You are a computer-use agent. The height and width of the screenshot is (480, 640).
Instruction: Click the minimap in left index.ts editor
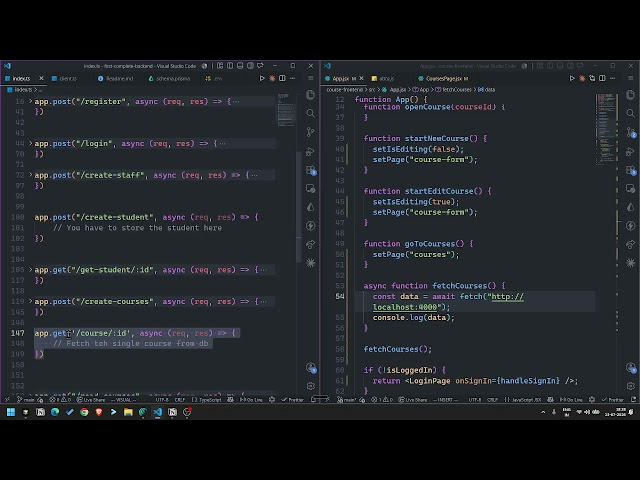coord(286,110)
